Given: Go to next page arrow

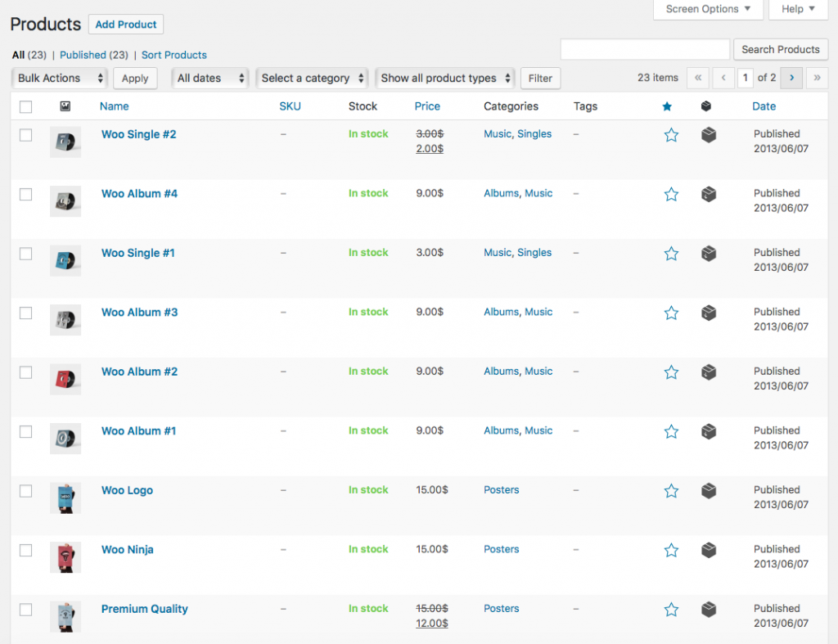Looking at the screenshot, I should (791, 78).
